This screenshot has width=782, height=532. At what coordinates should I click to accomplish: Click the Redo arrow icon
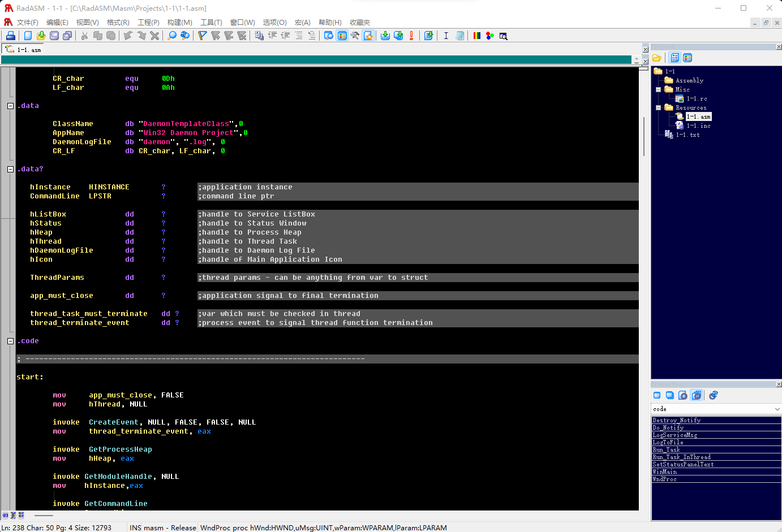coord(141,36)
